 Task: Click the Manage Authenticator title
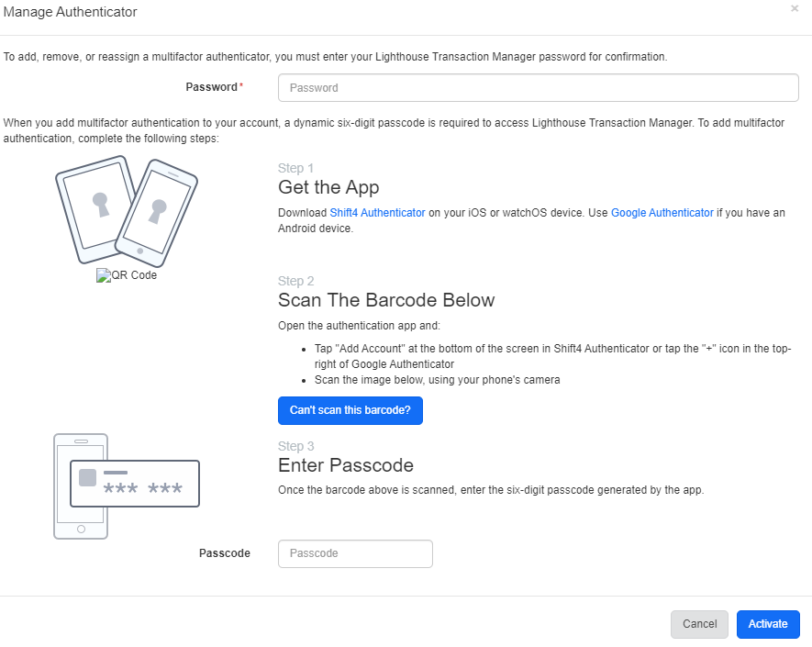(71, 12)
